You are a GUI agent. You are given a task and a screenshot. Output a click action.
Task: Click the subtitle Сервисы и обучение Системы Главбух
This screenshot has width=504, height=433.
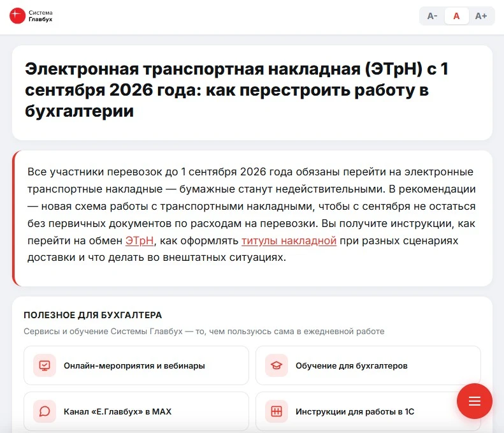click(x=204, y=332)
